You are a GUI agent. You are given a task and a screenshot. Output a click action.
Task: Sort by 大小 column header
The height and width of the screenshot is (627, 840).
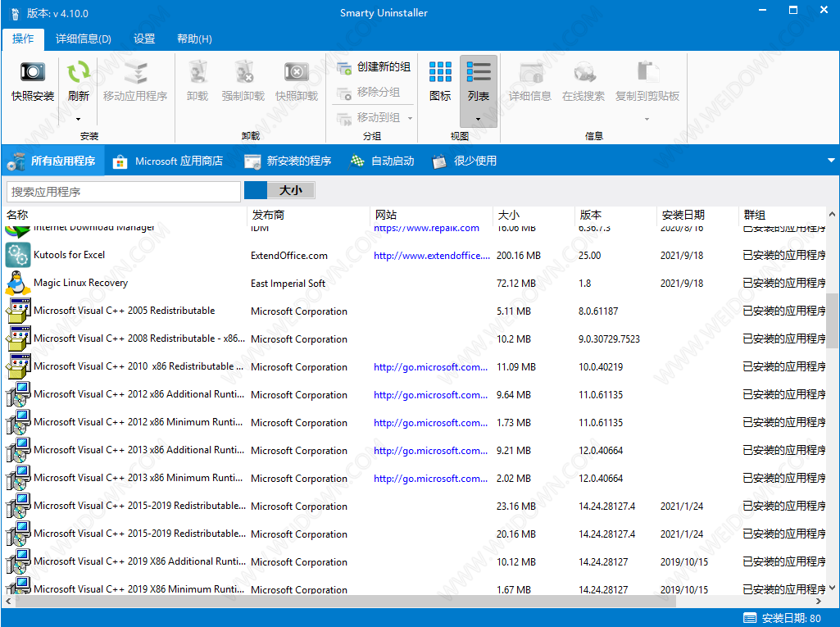click(508, 215)
